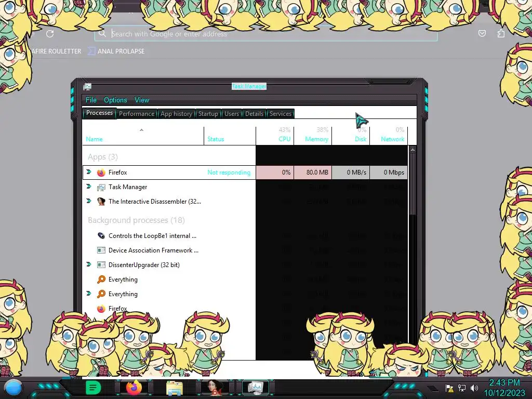Switch to the Services tab

pos(280,114)
